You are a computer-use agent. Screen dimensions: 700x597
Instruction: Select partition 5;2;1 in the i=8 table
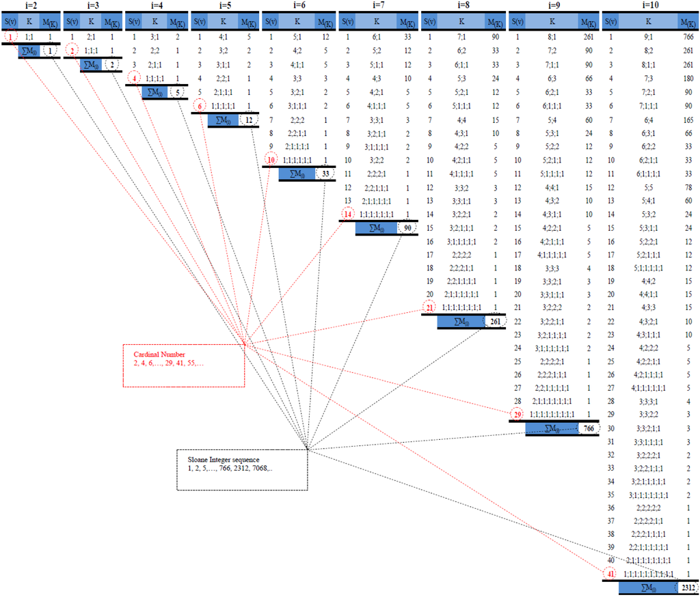[x=461, y=92]
